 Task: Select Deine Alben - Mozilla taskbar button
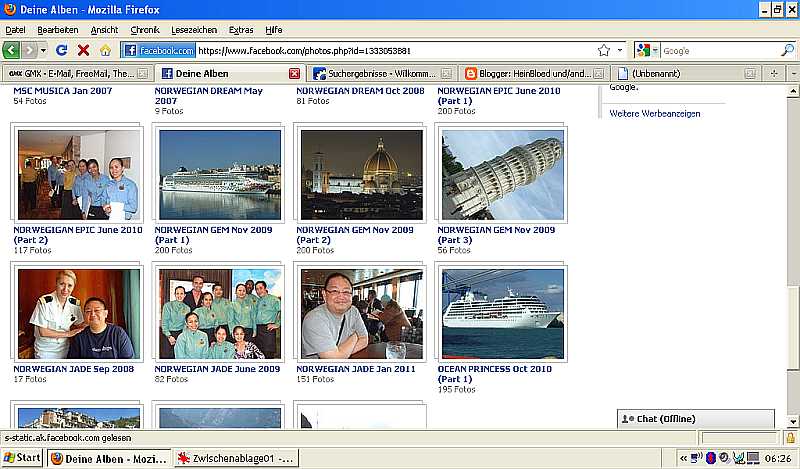[x=110, y=458]
